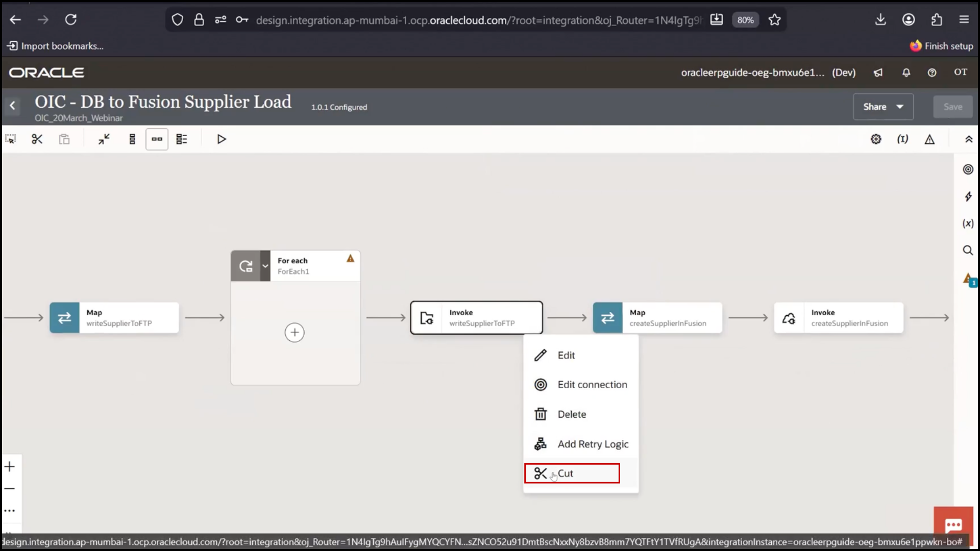Open the global variables (I) icon
Screen dimensions: 980x551
[903, 139]
